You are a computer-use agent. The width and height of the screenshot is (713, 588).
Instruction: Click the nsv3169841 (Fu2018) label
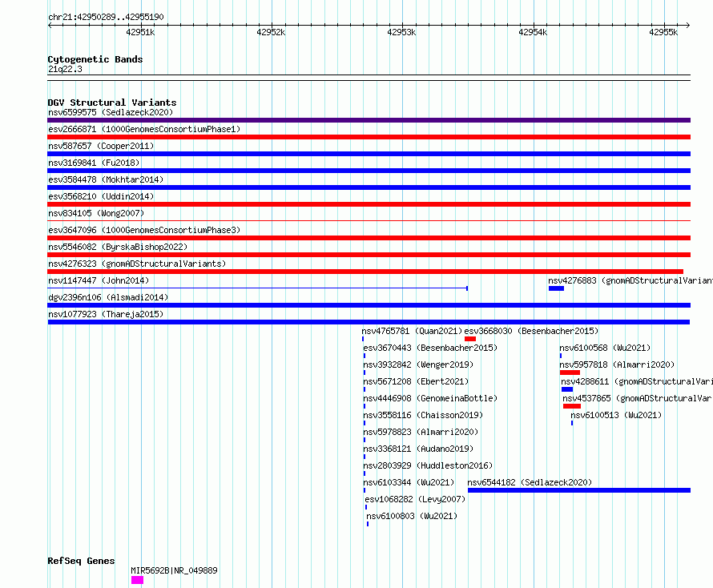tap(94, 163)
